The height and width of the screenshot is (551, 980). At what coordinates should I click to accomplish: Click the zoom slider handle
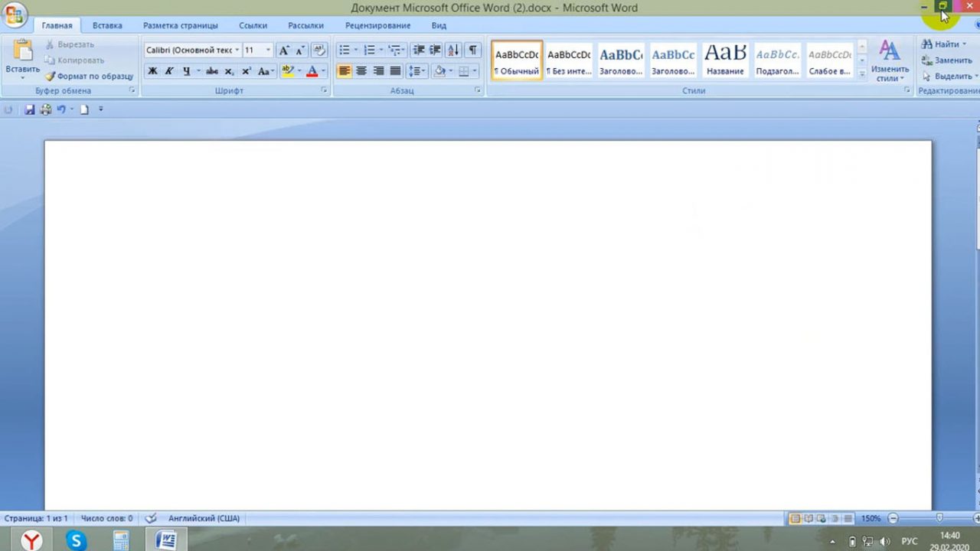tap(939, 518)
